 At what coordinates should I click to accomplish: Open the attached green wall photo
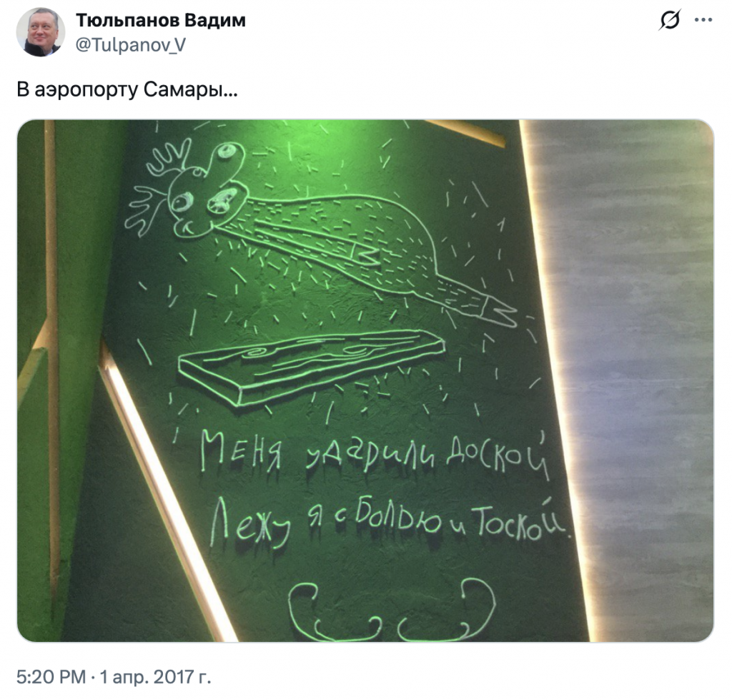[365, 380]
